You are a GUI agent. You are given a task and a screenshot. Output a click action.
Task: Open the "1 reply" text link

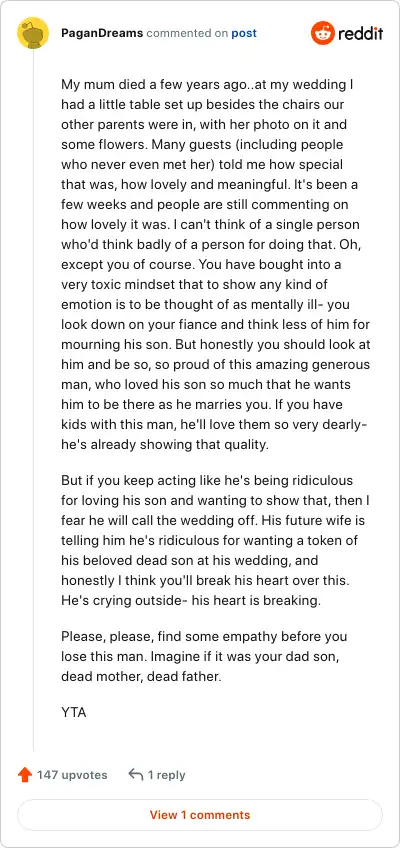point(166,775)
